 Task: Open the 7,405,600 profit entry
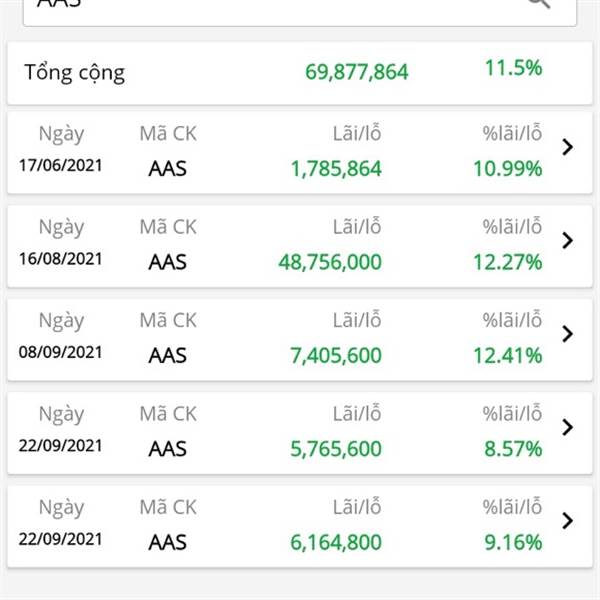(336, 355)
